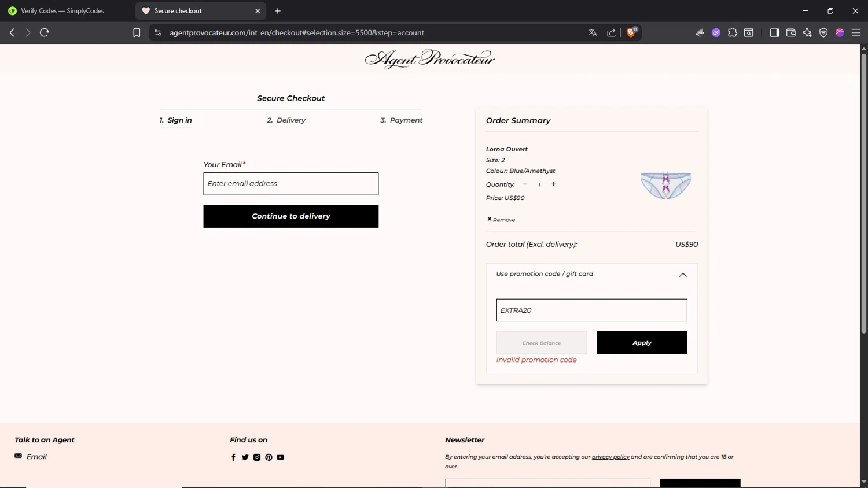This screenshot has width=868, height=488.
Task: Click page vertical scrollbar
Action: [863, 194]
